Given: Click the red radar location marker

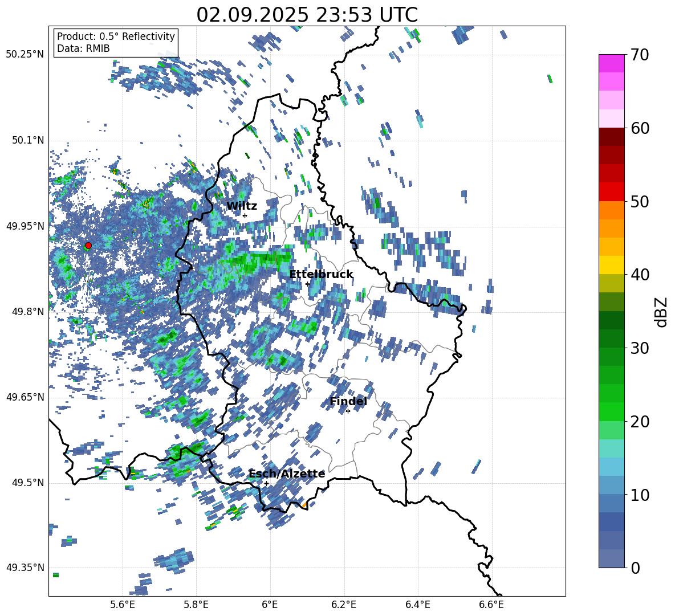Looking at the screenshot, I should [88, 246].
